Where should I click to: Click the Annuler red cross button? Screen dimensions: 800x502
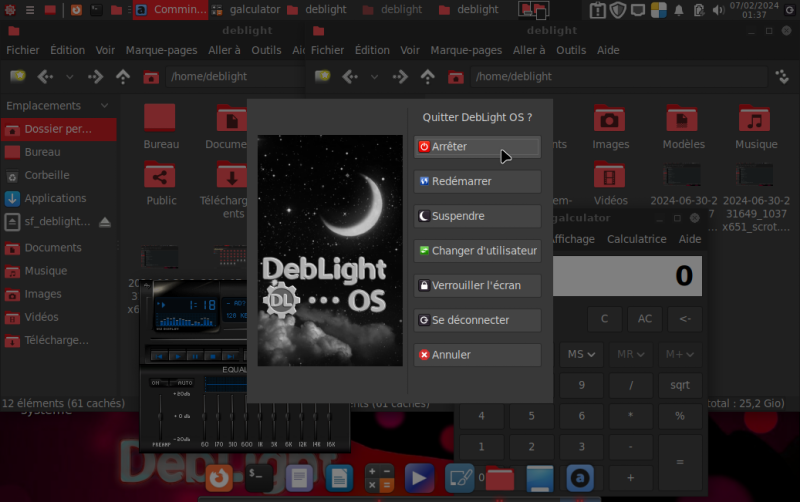pyautogui.click(x=477, y=355)
